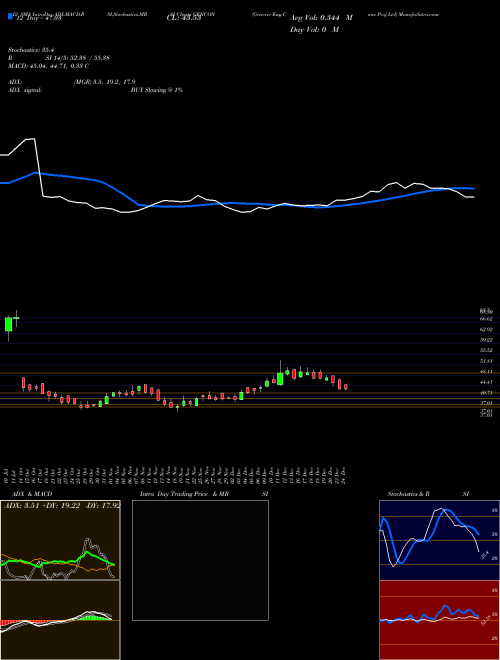
Task: Click the 44.41 price axis label
Action: pos(487,382)
